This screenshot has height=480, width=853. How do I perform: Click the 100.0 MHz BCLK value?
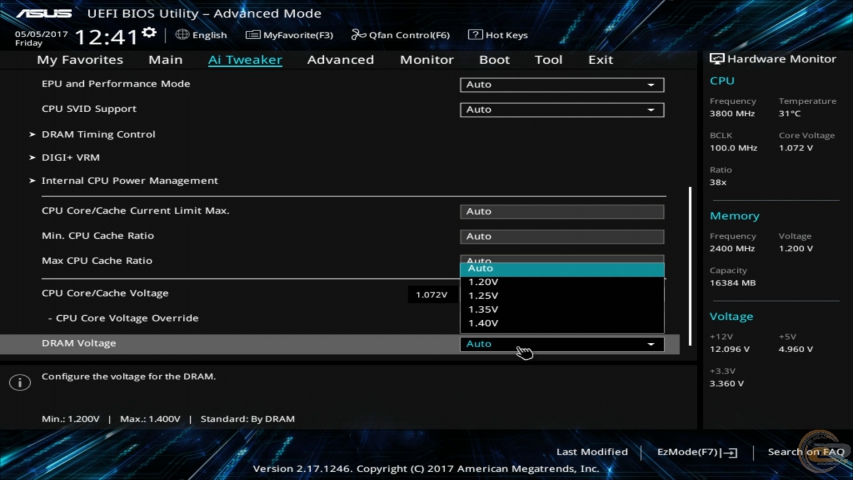[x=733, y=148]
